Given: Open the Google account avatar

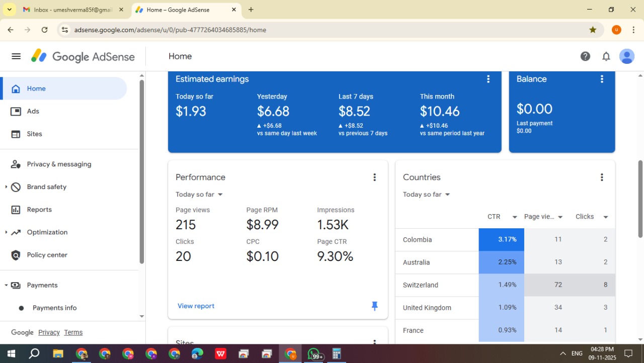Looking at the screenshot, I should (627, 56).
